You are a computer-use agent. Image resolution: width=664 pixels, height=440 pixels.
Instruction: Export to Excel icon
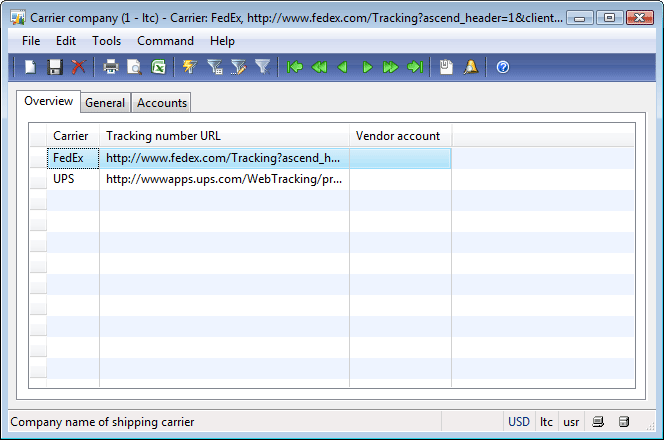click(x=158, y=67)
